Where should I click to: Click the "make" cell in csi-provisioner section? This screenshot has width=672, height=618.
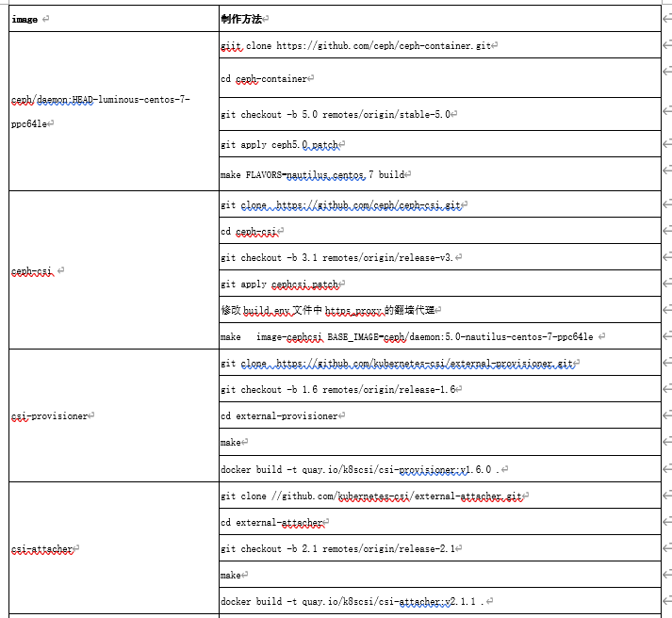pos(440,442)
